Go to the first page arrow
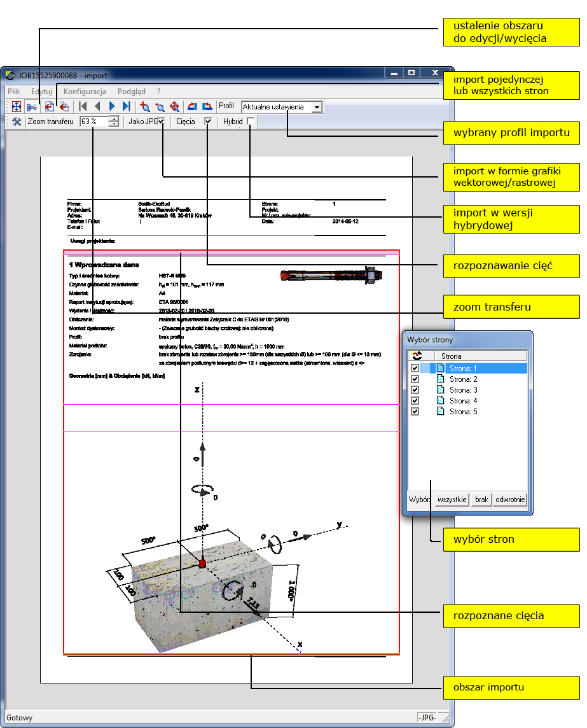Image resolution: width=587 pixels, height=728 pixels. 83,107
